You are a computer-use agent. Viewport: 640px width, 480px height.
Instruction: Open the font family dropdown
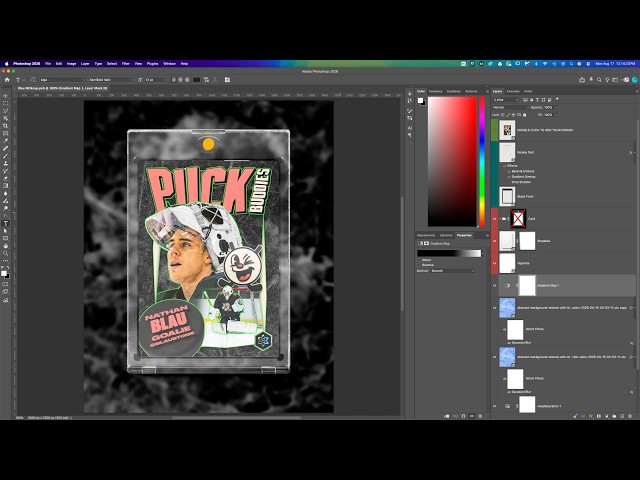(63, 80)
